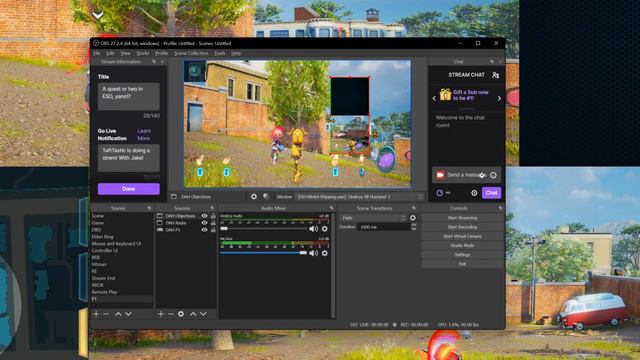Click the Start Virtual Camera button

coord(462,236)
